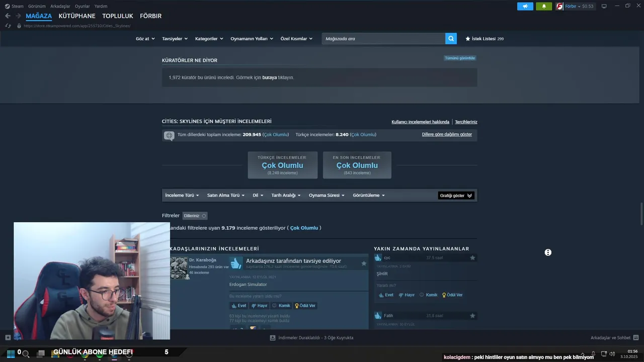Open the Windows Start button
The width and height of the screenshot is (644, 362).
coord(11,353)
